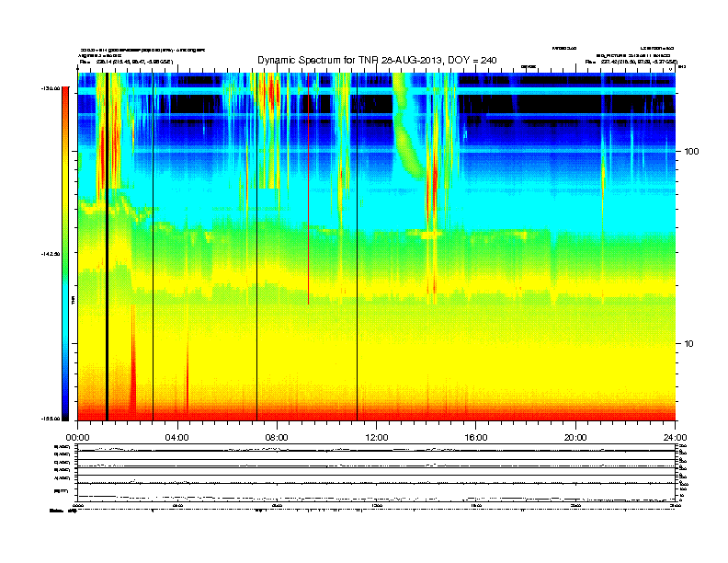Click the -130.00 color scale value
The height and width of the screenshot is (563, 728).
[51, 88]
